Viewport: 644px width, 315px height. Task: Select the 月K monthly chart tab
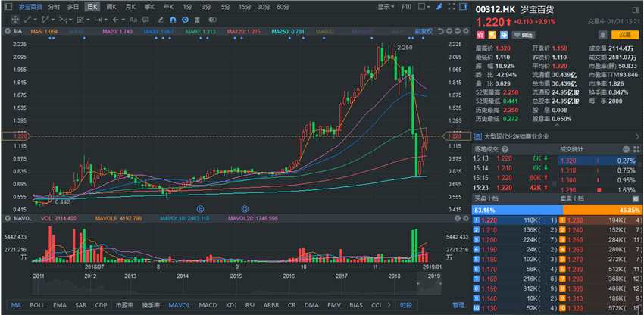[x=130, y=7]
